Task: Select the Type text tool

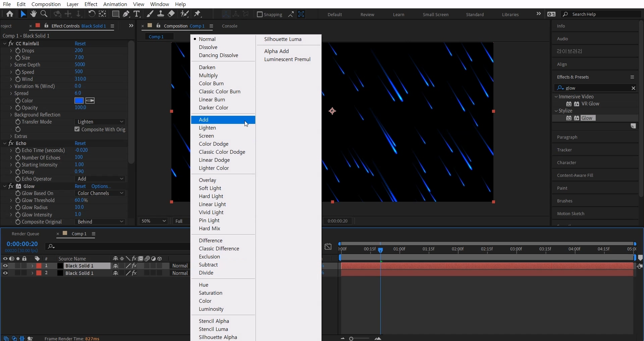Action: (137, 14)
